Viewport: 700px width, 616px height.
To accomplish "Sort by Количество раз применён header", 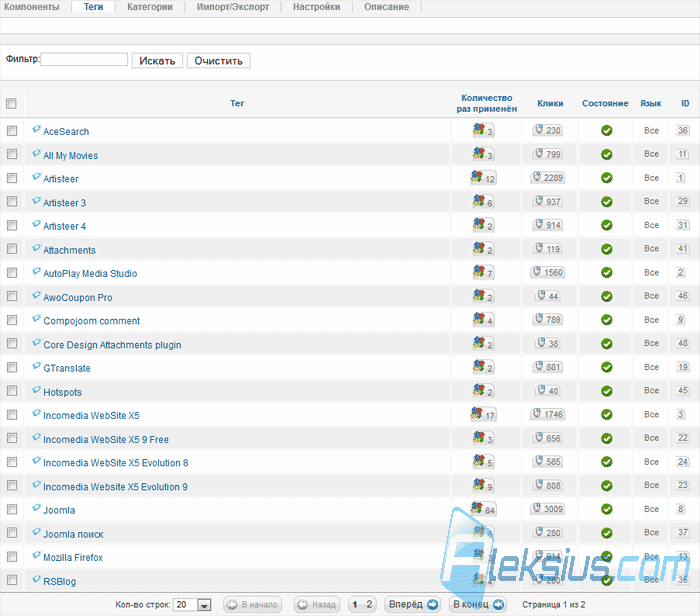I will pyautogui.click(x=487, y=103).
